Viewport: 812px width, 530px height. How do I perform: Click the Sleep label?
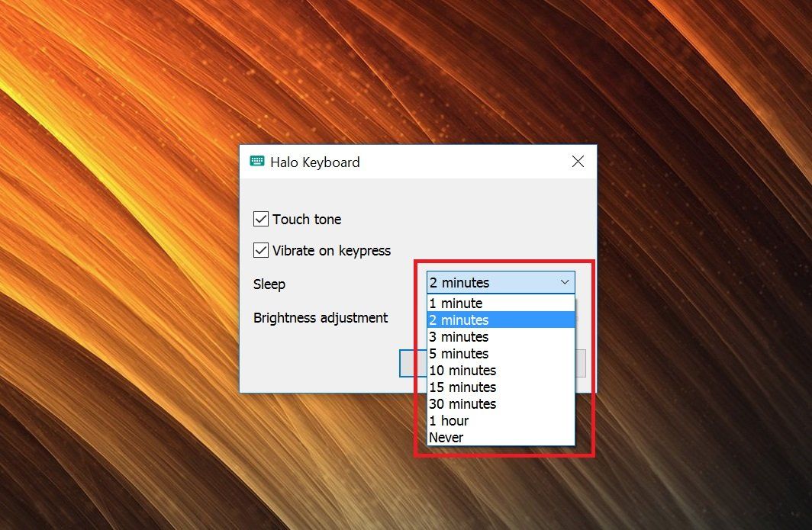[x=269, y=284]
